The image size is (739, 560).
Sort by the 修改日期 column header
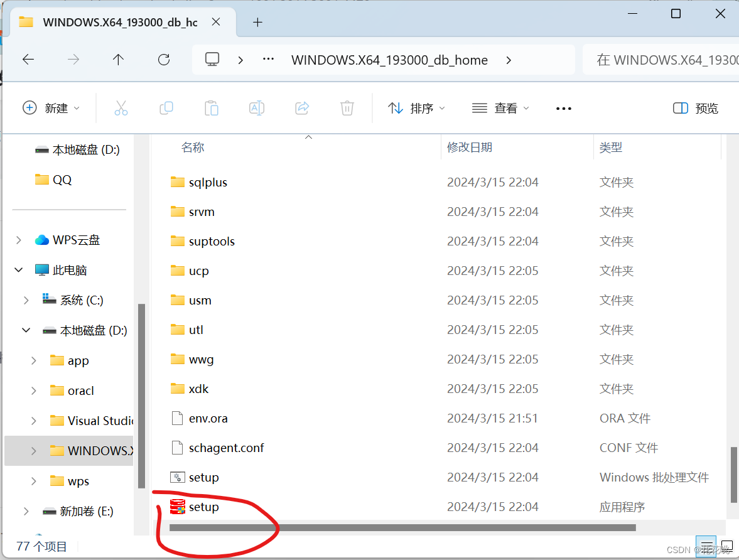pos(470,148)
